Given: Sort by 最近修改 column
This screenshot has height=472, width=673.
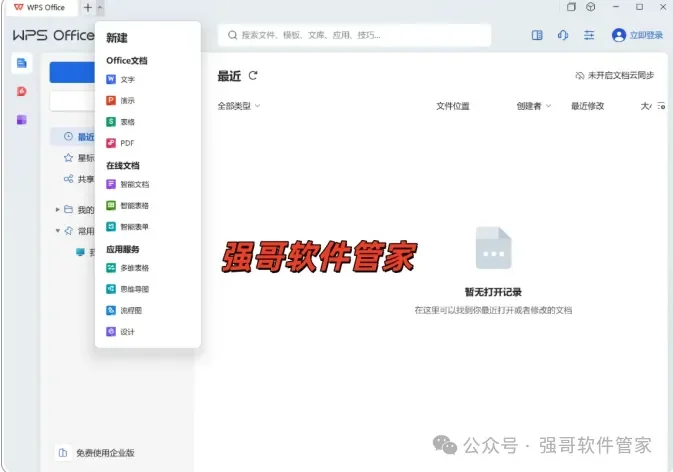Looking at the screenshot, I should pos(587,106).
